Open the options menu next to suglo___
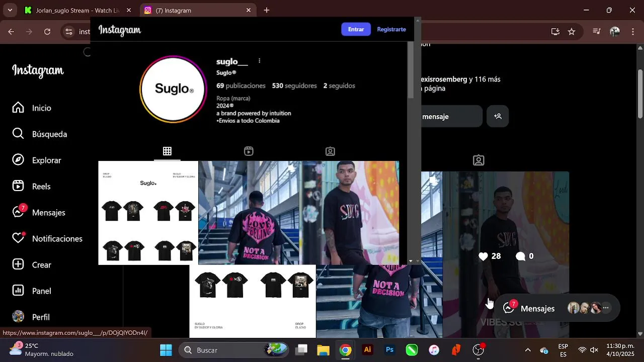 (x=259, y=61)
